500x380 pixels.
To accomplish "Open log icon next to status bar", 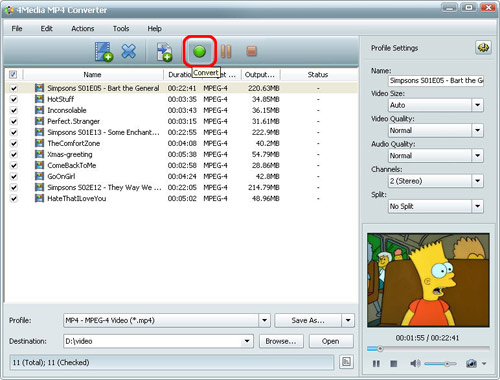I will pos(346,362).
